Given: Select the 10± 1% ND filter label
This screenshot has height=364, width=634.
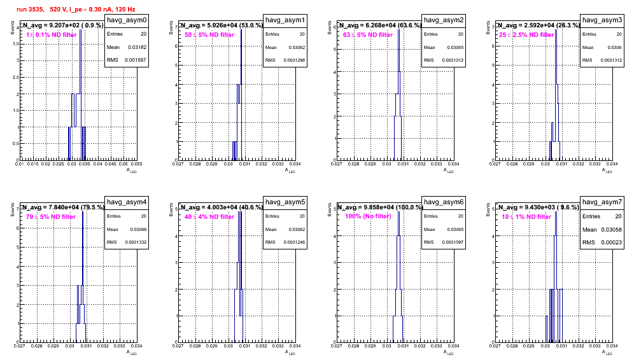Looking at the screenshot, I should click(x=526, y=217).
